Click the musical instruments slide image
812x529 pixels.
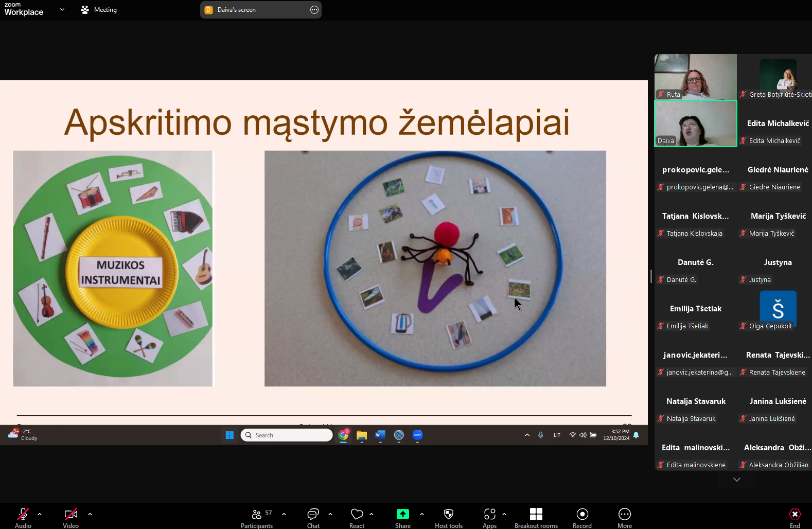pos(113,268)
